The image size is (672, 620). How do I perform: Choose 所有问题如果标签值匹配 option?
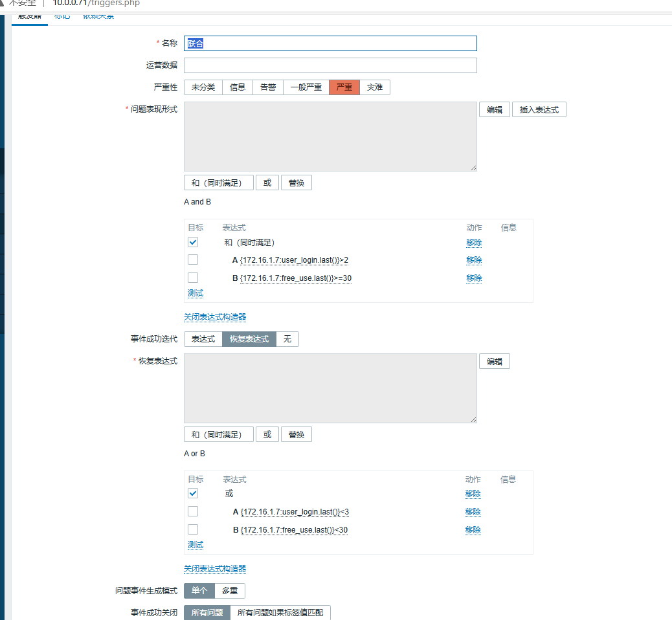(280, 613)
